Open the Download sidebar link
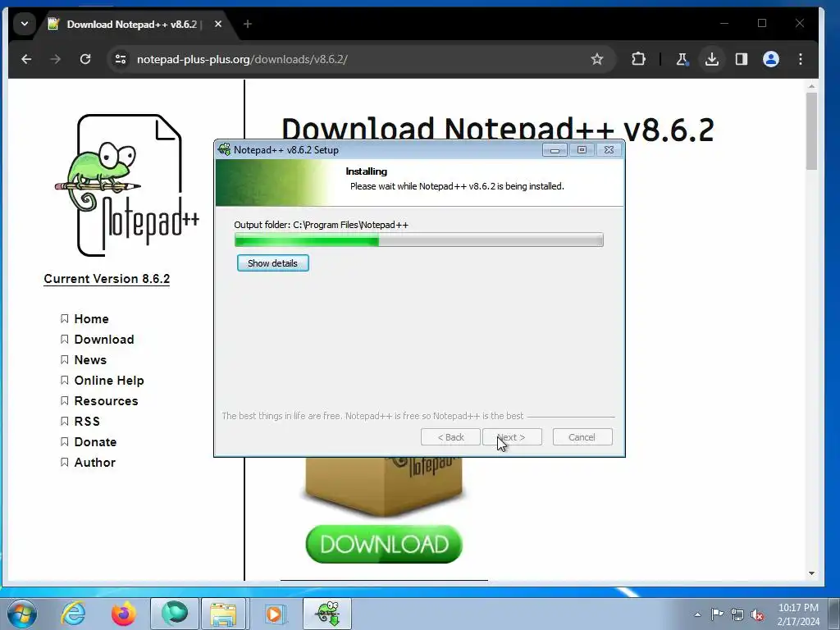Image resolution: width=840 pixels, height=630 pixels. [x=104, y=339]
